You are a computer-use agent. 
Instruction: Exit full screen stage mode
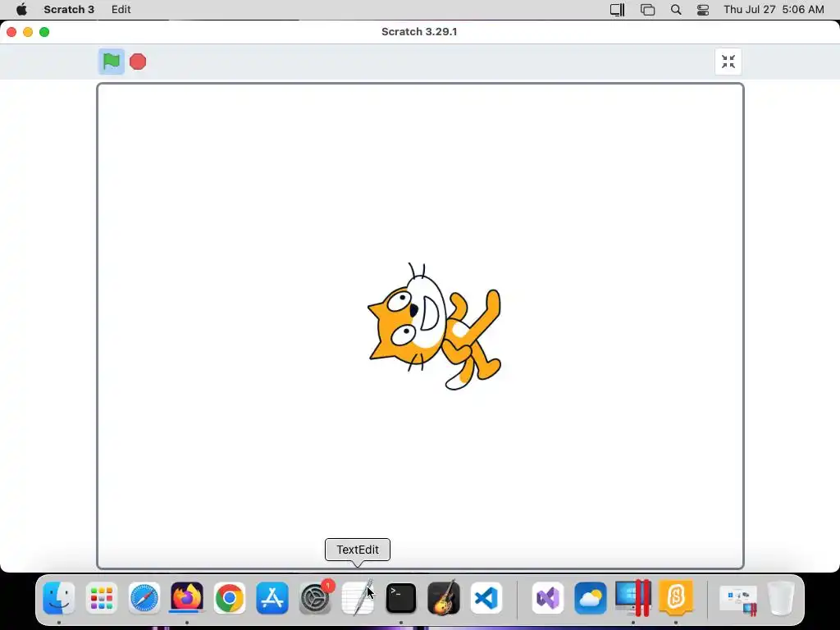coord(728,62)
